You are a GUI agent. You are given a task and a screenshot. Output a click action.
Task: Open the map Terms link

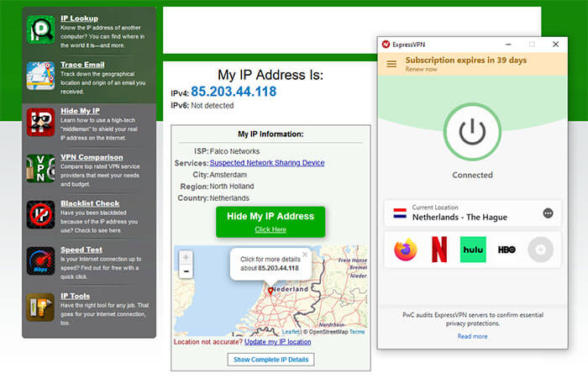(357, 332)
